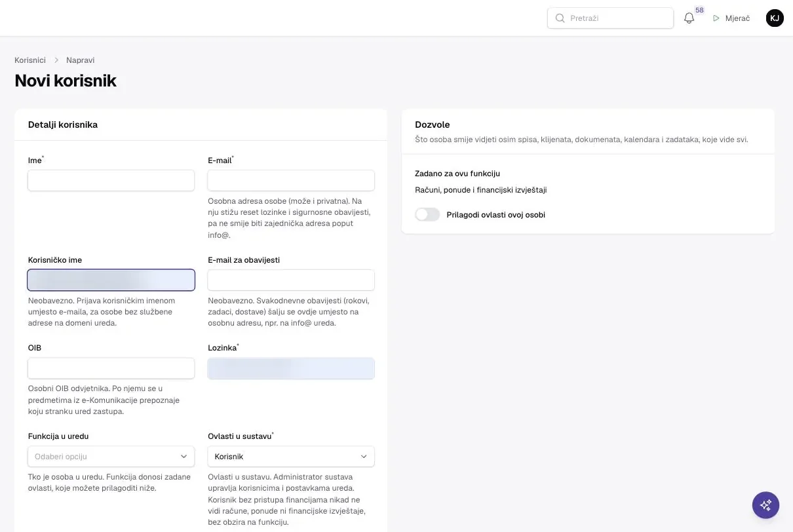The width and height of the screenshot is (793, 532).
Task: Click the Mjerač timer label
Action: coord(737,18)
